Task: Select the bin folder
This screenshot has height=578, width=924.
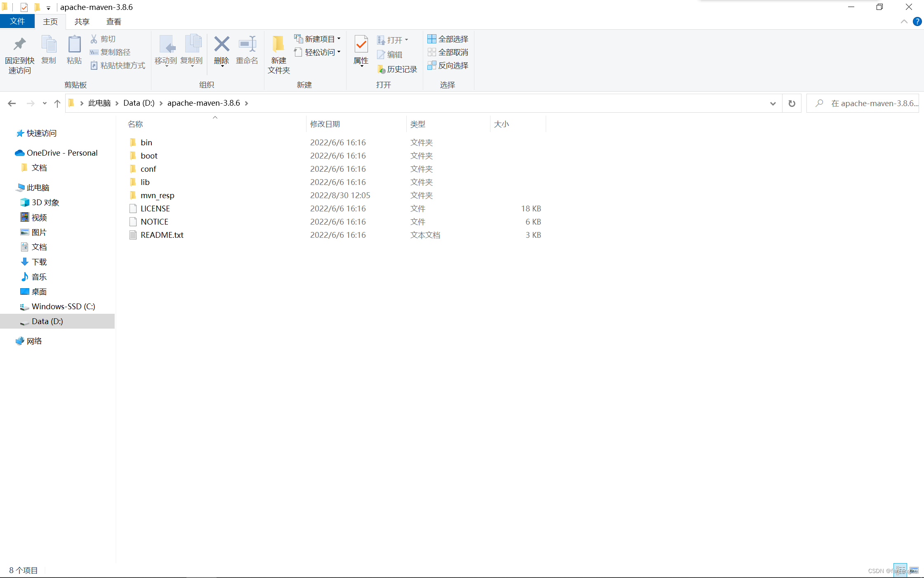Action: coord(146,142)
